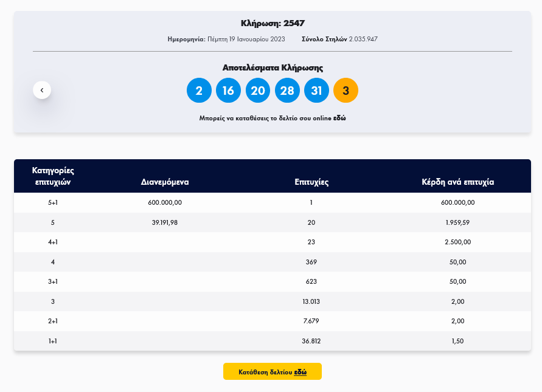Click the blue ball number 2
Screen dimensions: 542x392
[199, 91]
